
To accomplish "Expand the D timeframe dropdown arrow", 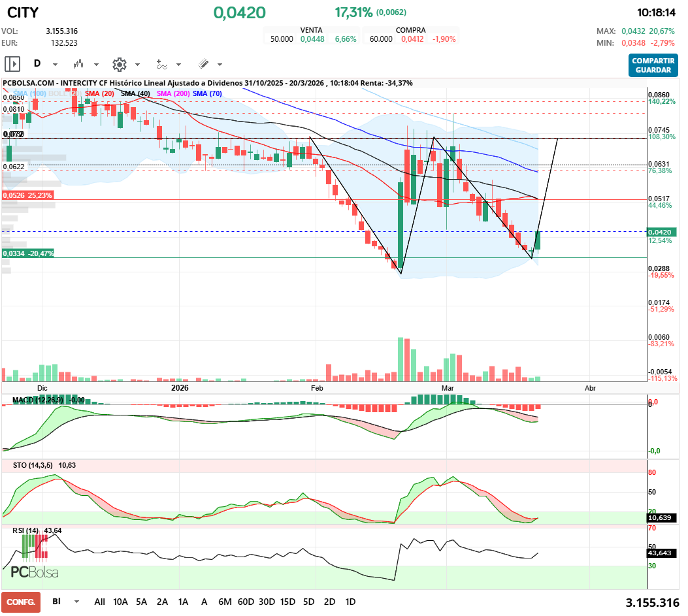I will tap(55, 65).
